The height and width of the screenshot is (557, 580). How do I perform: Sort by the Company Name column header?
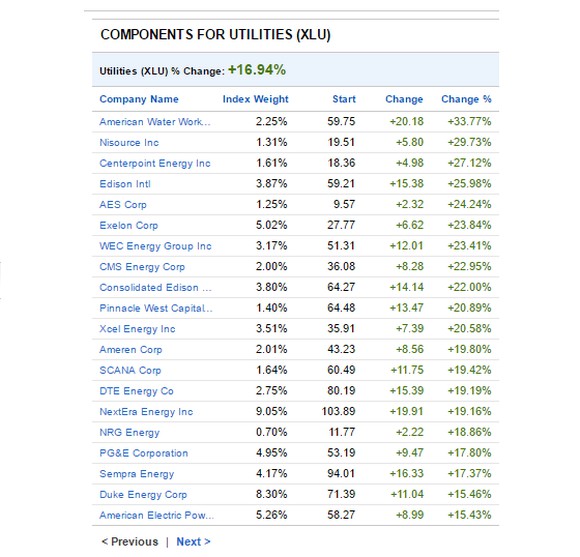click(x=139, y=99)
